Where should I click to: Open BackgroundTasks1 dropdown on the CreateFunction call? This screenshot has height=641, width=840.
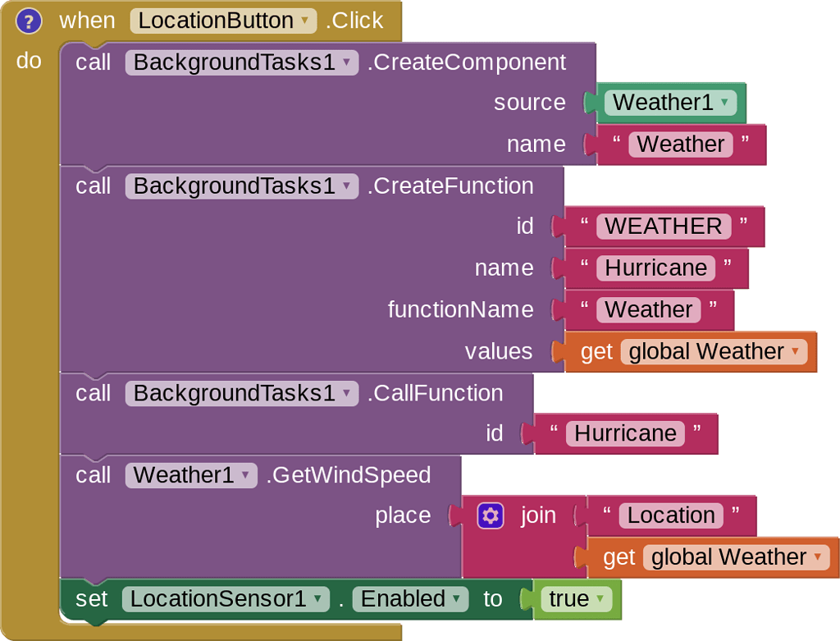coord(345,186)
